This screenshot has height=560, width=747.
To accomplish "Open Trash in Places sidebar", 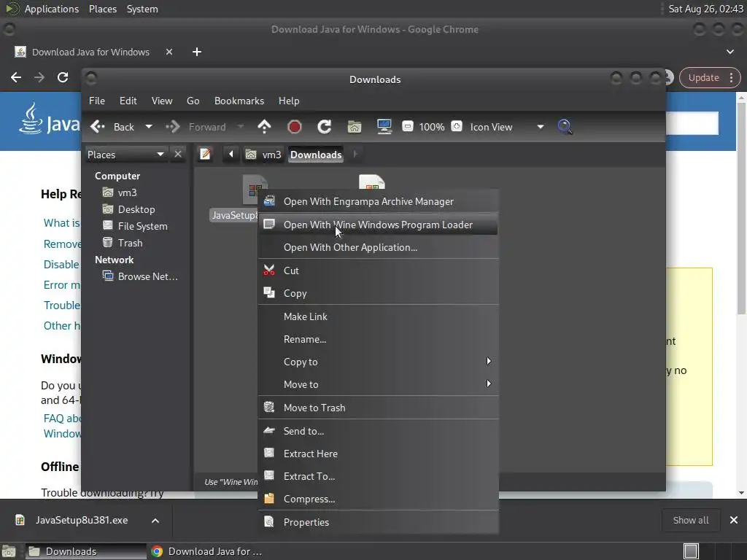I will click(x=123, y=243).
